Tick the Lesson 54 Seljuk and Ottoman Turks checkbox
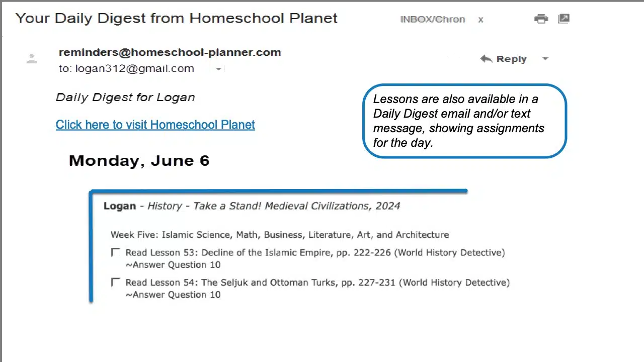This screenshot has height=362, width=644. (x=116, y=282)
